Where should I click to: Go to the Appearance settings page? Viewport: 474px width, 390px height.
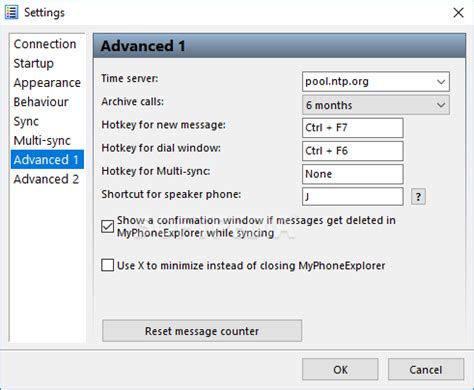[47, 83]
